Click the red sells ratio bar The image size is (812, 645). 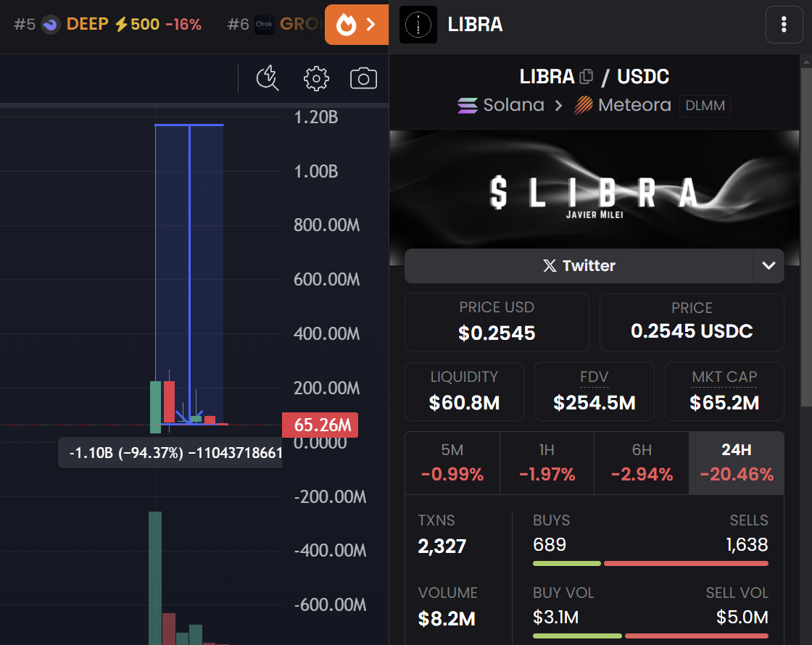point(686,563)
